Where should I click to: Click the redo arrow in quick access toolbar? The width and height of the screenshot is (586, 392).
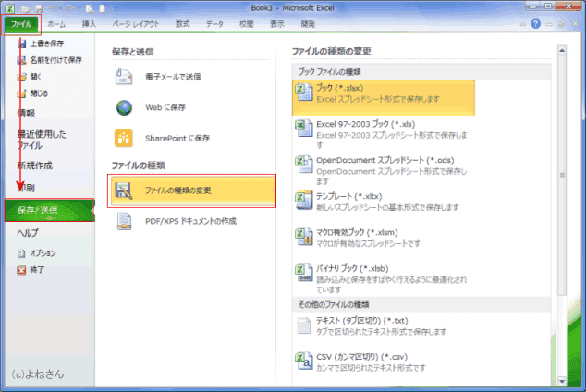tap(70, 7)
